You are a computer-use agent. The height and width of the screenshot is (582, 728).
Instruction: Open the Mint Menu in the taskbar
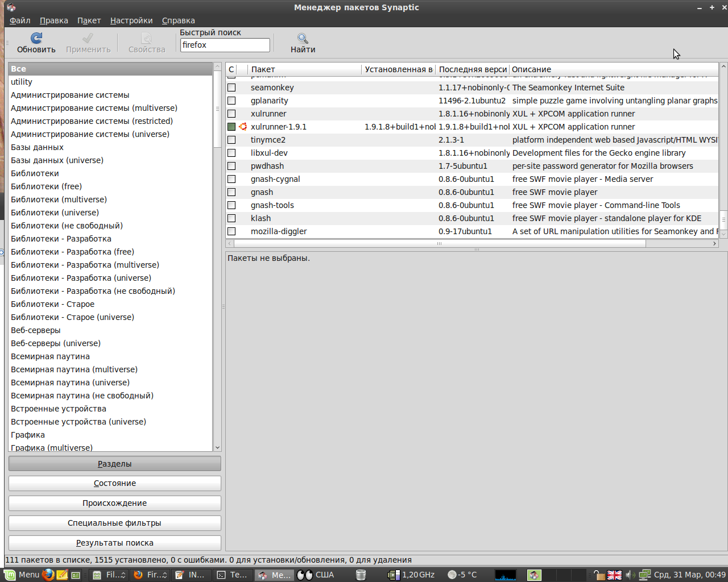click(22, 575)
